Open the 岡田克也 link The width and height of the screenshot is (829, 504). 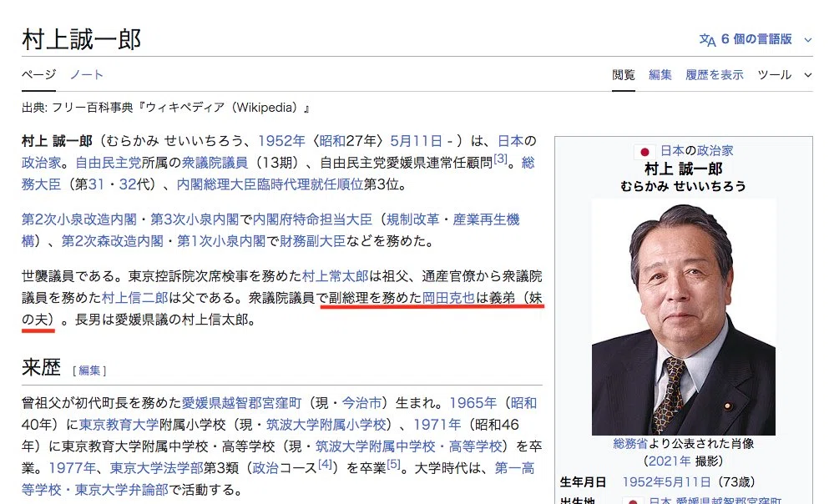point(448,298)
